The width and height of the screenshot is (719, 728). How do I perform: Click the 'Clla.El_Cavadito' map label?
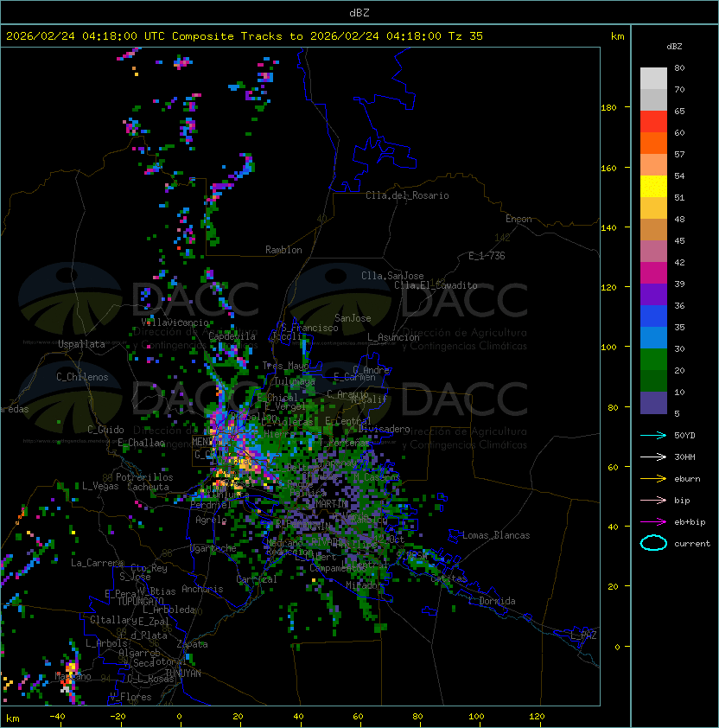click(436, 285)
